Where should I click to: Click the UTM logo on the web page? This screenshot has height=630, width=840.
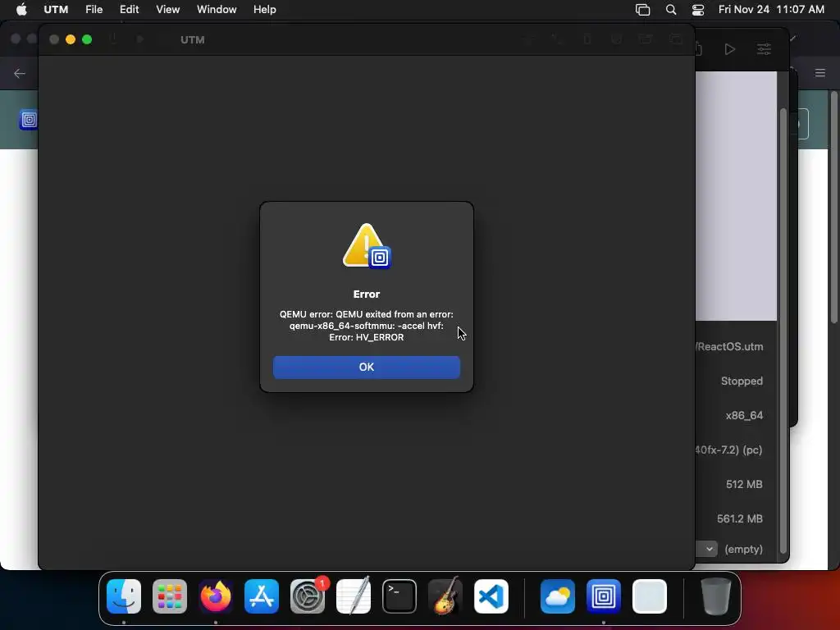coord(29,120)
